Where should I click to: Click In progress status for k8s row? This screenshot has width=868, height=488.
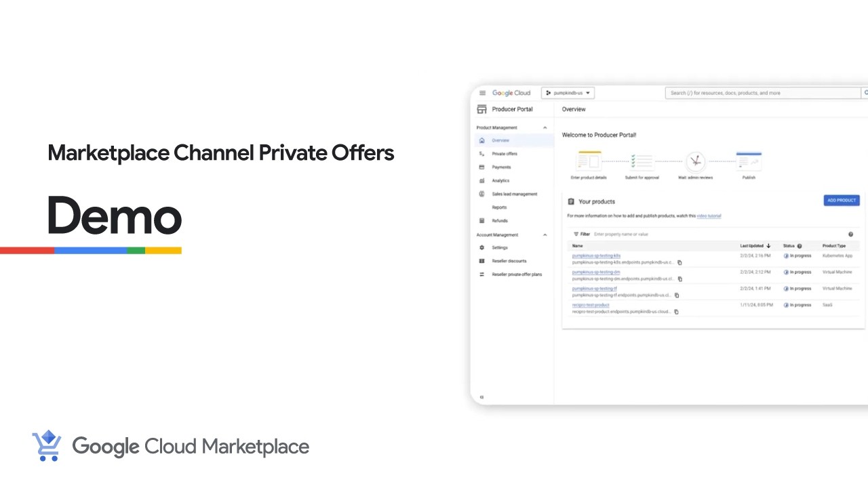[797, 256]
